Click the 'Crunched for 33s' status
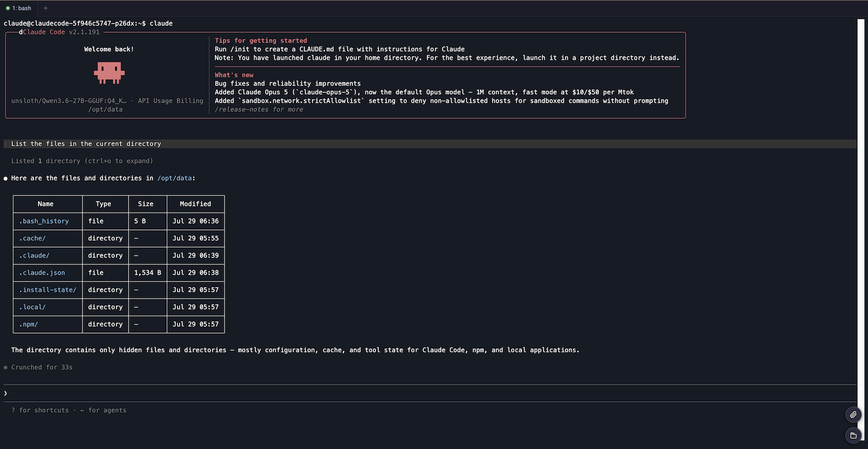This screenshot has width=868, height=449. pos(42,367)
